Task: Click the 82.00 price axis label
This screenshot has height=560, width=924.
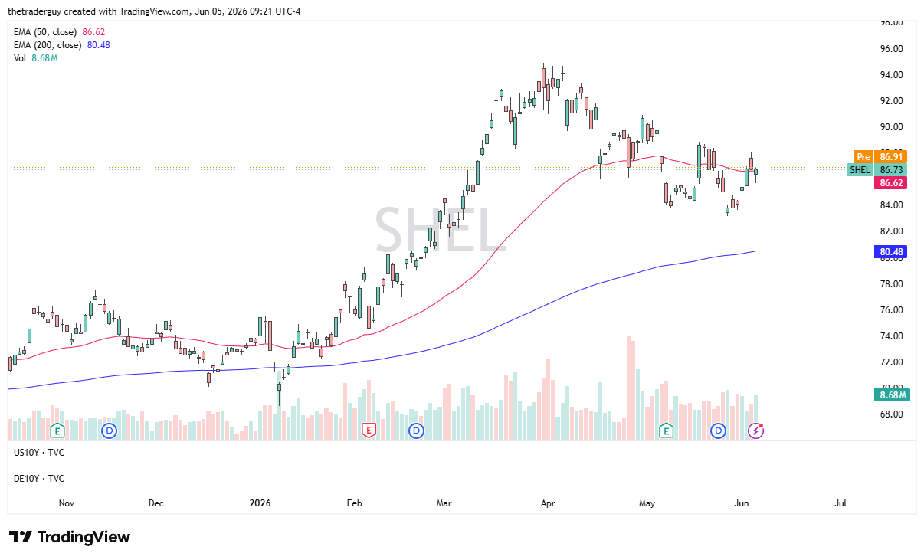Action: (x=891, y=231)
